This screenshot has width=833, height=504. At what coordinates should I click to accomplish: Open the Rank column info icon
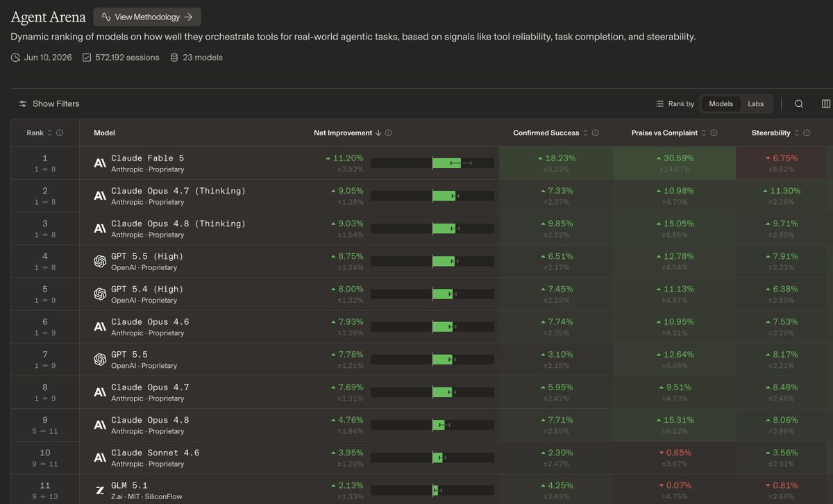coord(60,133)
